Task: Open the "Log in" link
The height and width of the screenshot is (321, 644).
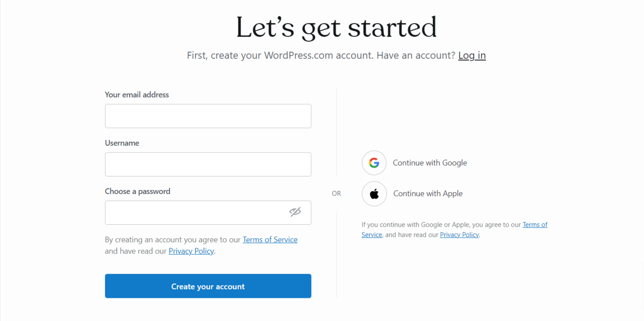Action: [x=471, y=55]
